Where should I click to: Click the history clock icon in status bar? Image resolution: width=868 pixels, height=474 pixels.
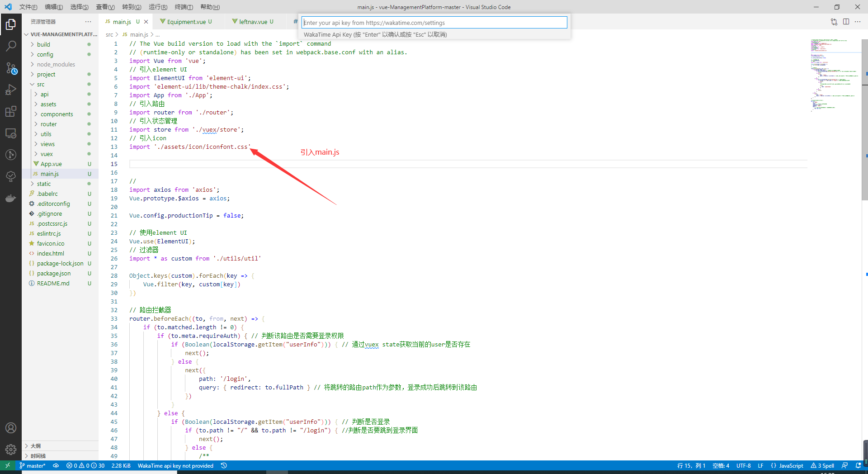pos(224,465)
